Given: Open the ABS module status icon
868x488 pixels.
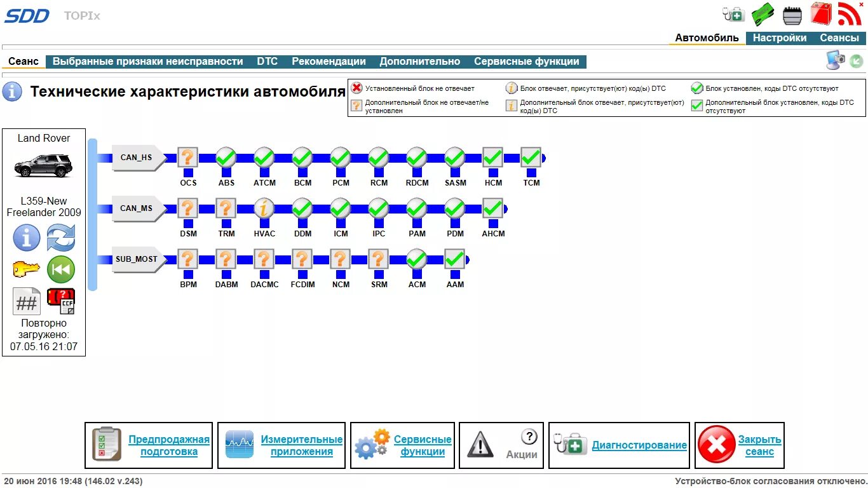Looking at the screenshot, I should 226,157.
